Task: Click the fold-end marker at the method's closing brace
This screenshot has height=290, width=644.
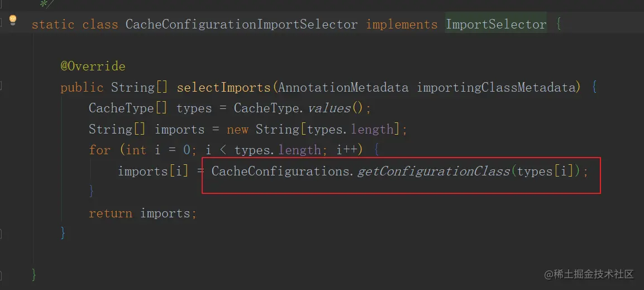Action: pyautogui.click(x=2, y=232)
